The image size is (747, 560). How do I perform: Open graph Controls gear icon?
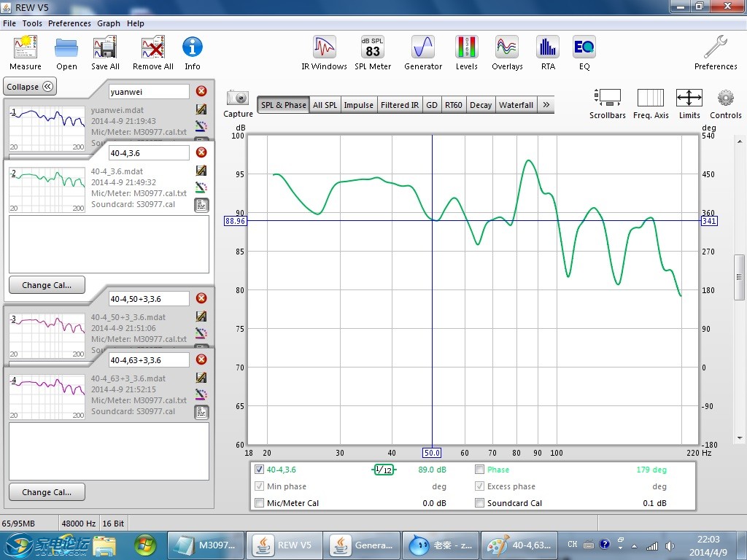point(726,104)
